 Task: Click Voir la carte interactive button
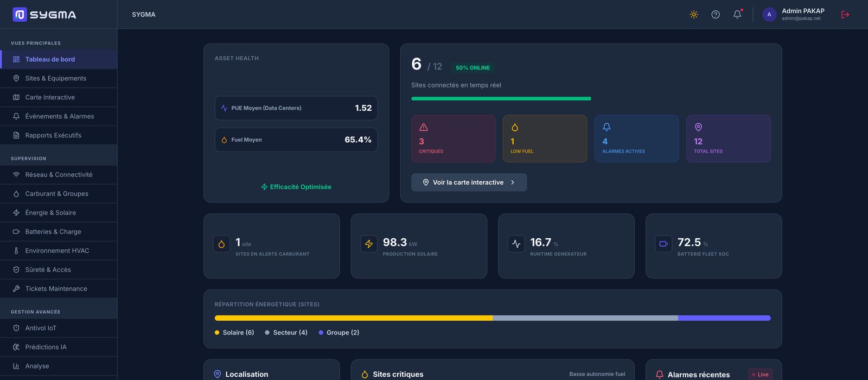click(469, 182)
